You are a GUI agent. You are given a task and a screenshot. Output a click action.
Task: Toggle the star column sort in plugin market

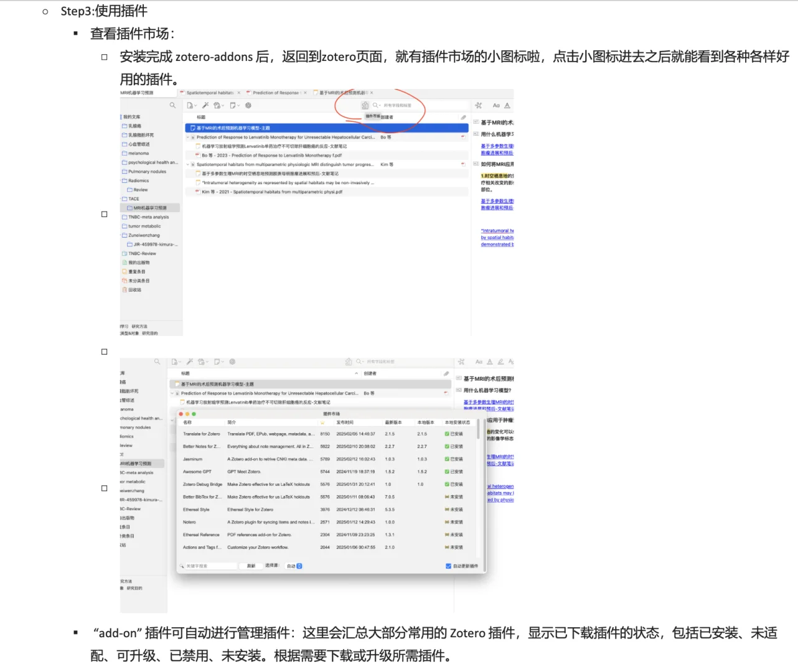coord(322,422)
